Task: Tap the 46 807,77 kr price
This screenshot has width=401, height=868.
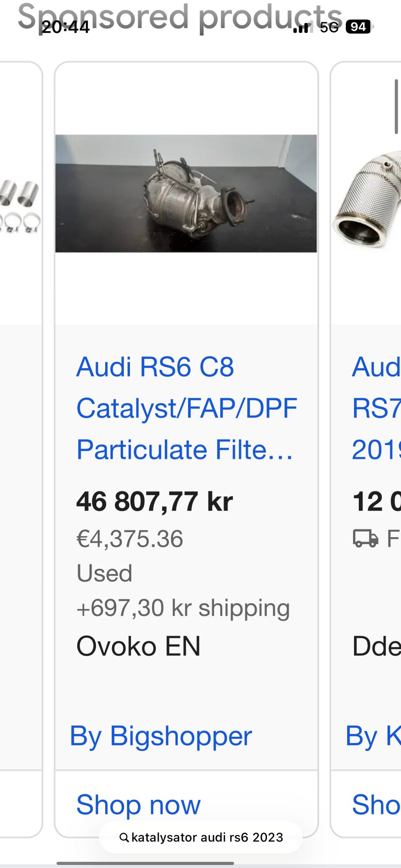Action: [x=154, y=501]
